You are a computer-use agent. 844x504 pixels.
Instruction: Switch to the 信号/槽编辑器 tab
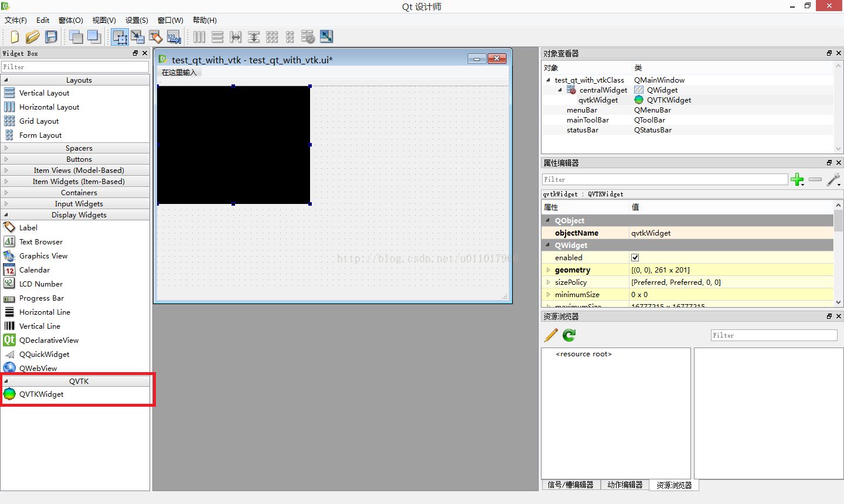click(x=570, y=485)
